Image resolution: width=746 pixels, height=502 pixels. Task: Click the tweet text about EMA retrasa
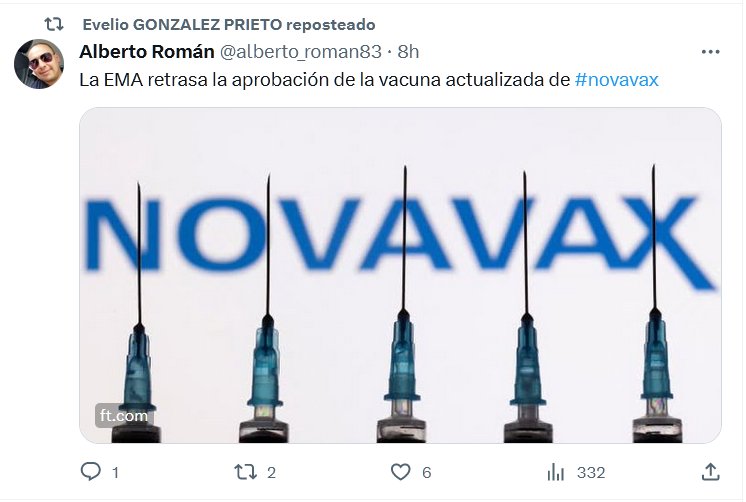click(324, 80)
